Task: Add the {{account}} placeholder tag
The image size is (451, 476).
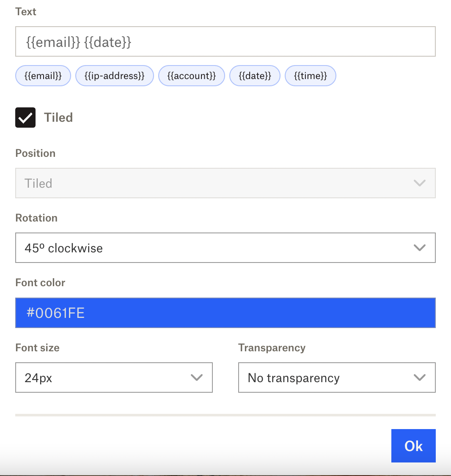Action: [192, 76]
